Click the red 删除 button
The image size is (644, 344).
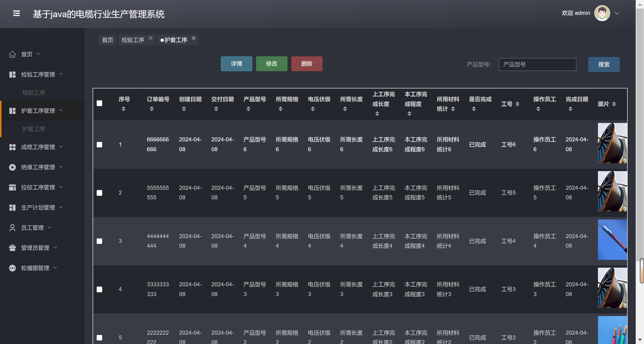307,64
